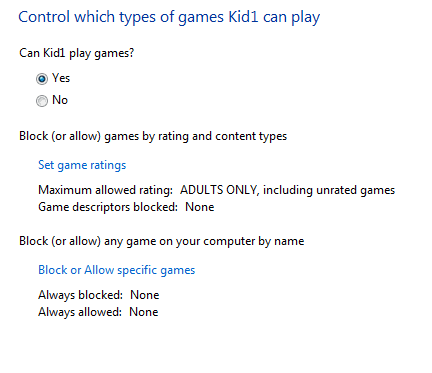The height and width of the screenshot is (373, 432).
Task: Click the 'Can Kid1 play games?' question
Action: (77, 53)
